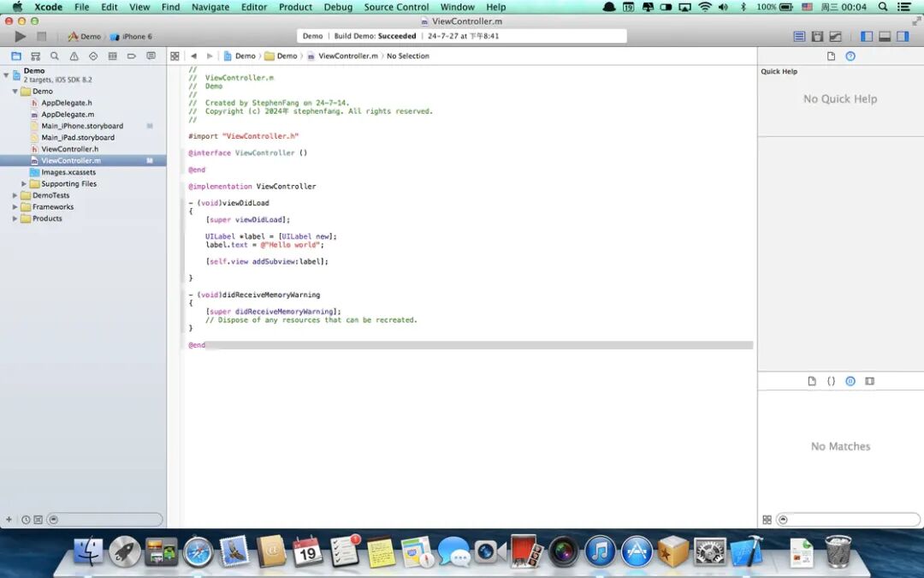924x578 pixels.
Task: Open the Project navigator folder icon
Action: pos(16,56)
